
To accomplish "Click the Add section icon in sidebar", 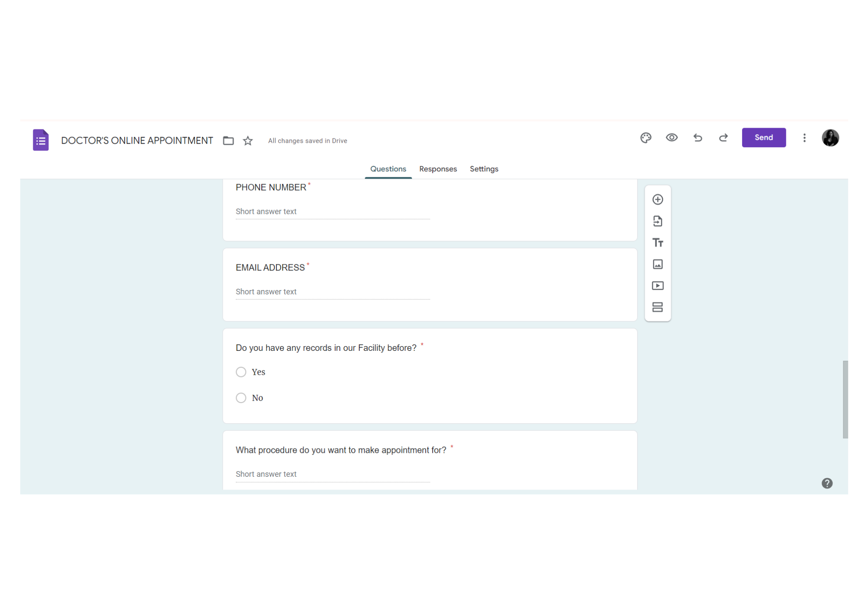I will point(658,307).
